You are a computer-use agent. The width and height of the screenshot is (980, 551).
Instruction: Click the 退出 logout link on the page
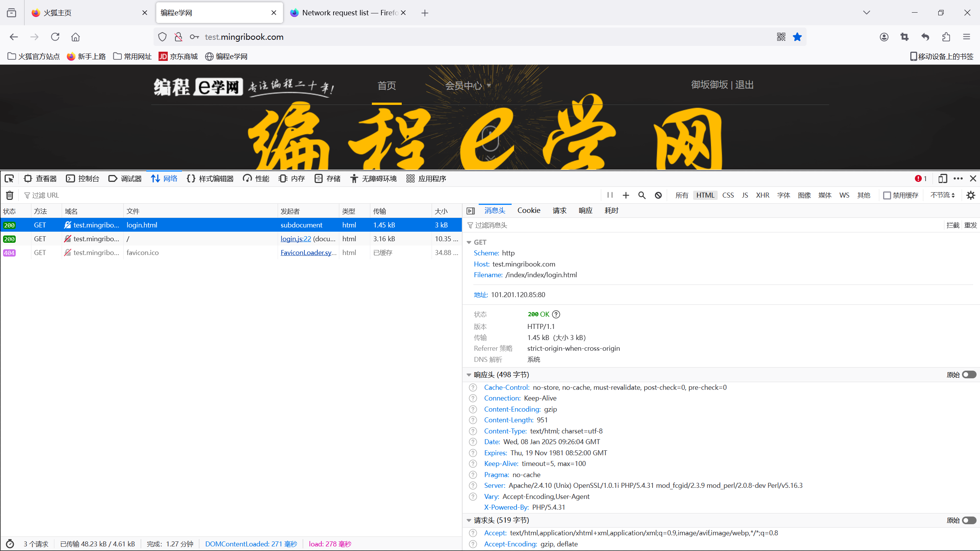tap(744, 85)
